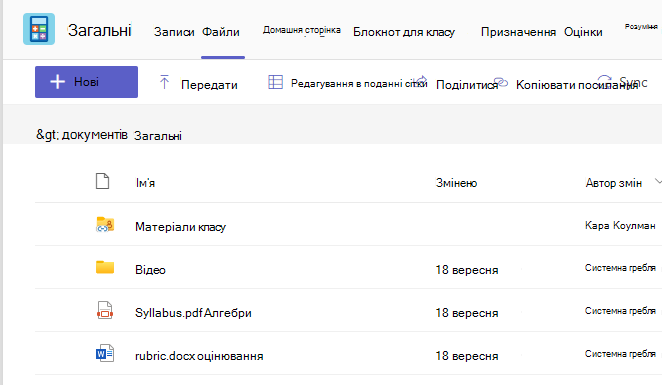
Task: Click Редагування в поданні сітки
Action: [x=359, y=84]
